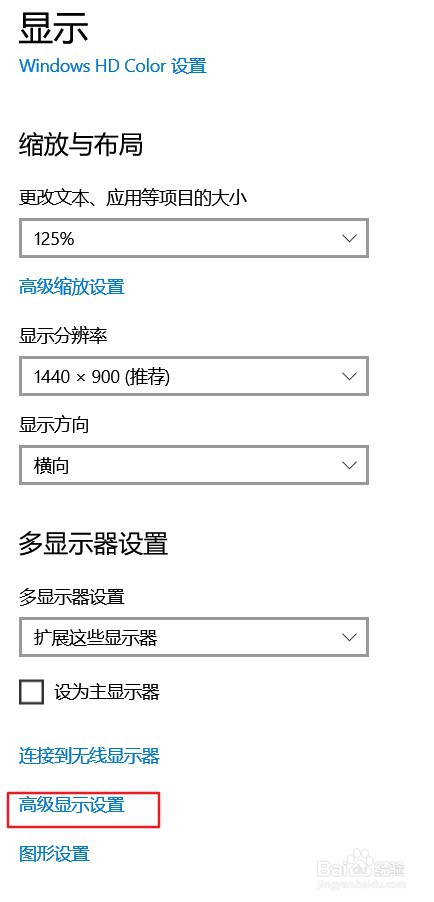The height and width of the screenshot is (902, 434).
Task: Open the 1440 × 900 resolution dropdown
Action: tap(194, 376)
